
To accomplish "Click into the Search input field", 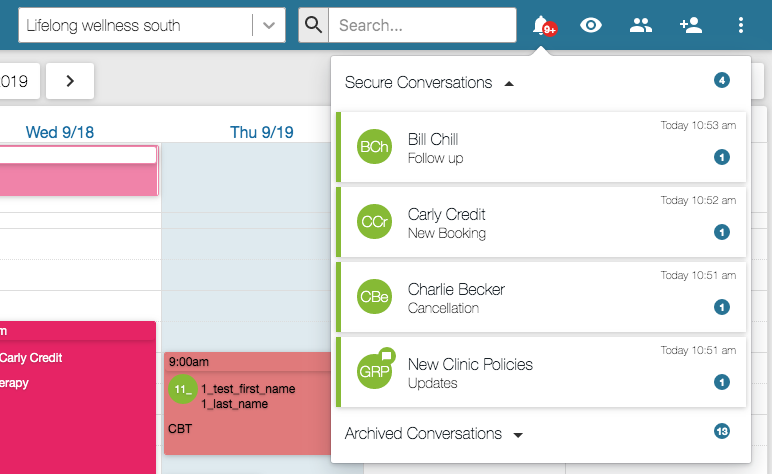I will [422, 25].
